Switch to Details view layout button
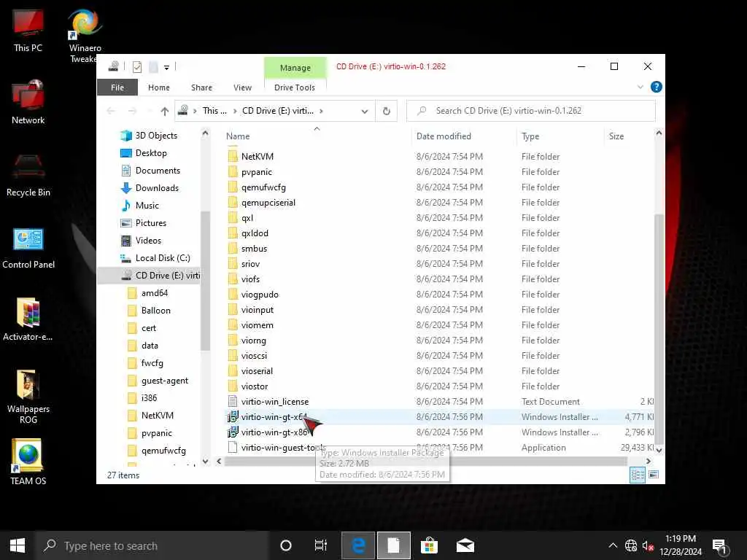This screenshot has height=560, width=747. (638, 474)
